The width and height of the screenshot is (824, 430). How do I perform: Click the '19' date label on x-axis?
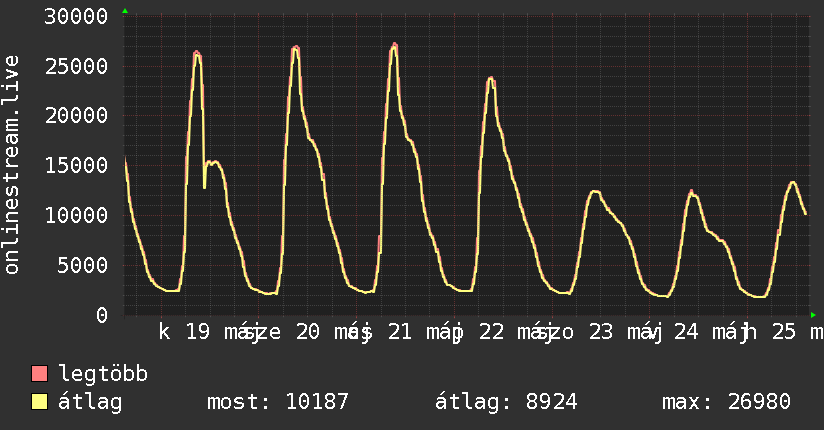point(198,332)
